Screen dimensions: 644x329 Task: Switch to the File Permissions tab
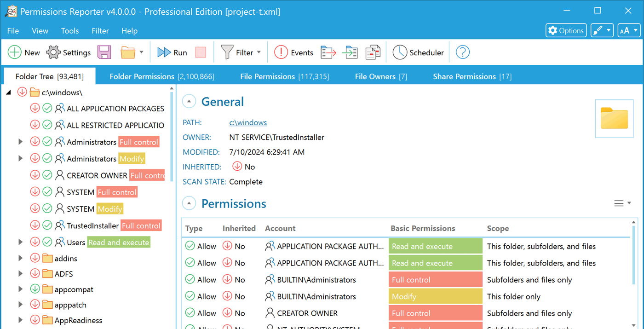point(284,76)
